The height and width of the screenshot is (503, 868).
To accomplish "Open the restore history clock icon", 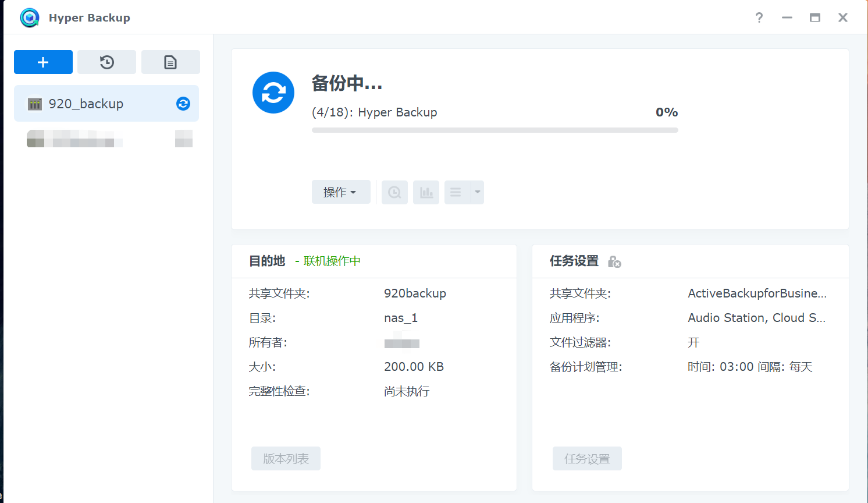I will pyautogui.click(x=106, y=62).
